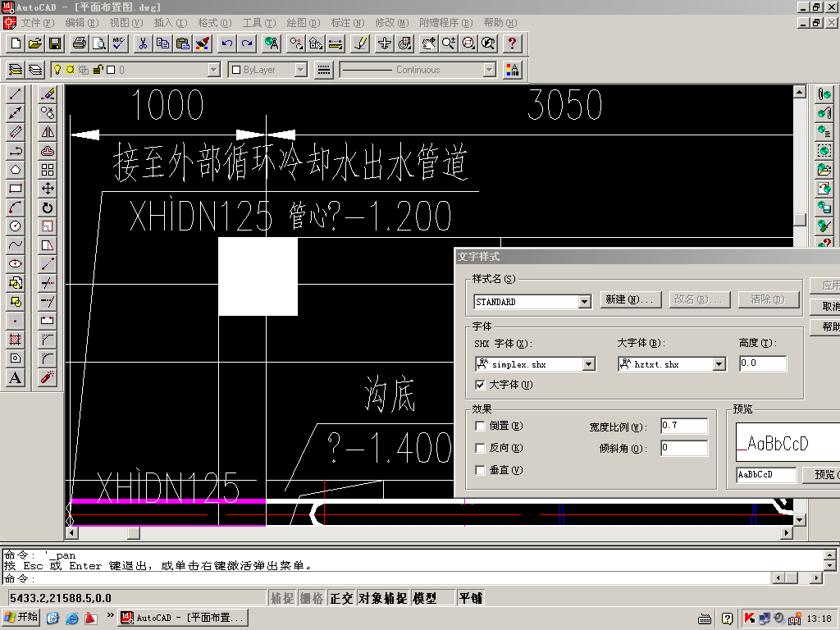Expand the layer control dropdown
This screenshot has height=630, width=840.
(x=214, y=70)
